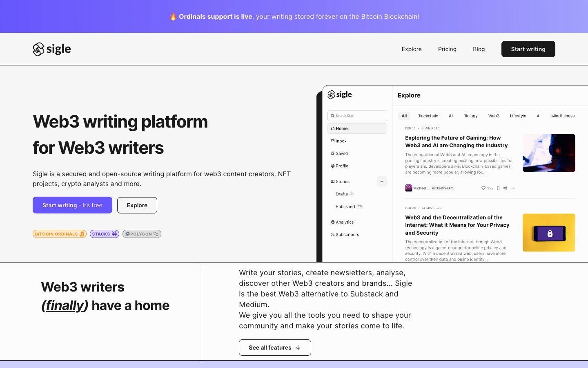Click the Stacks badge
Screen dimensions: 588x368
pos(105,234)
